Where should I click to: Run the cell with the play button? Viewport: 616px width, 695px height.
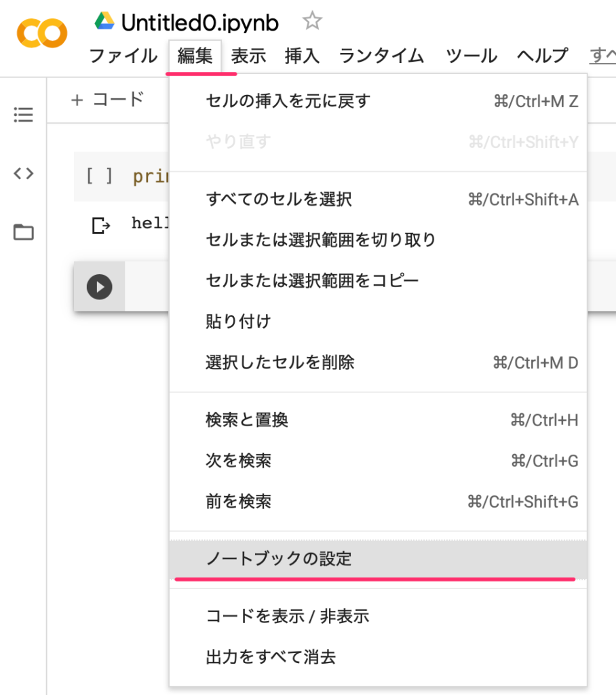click(99, 286)
